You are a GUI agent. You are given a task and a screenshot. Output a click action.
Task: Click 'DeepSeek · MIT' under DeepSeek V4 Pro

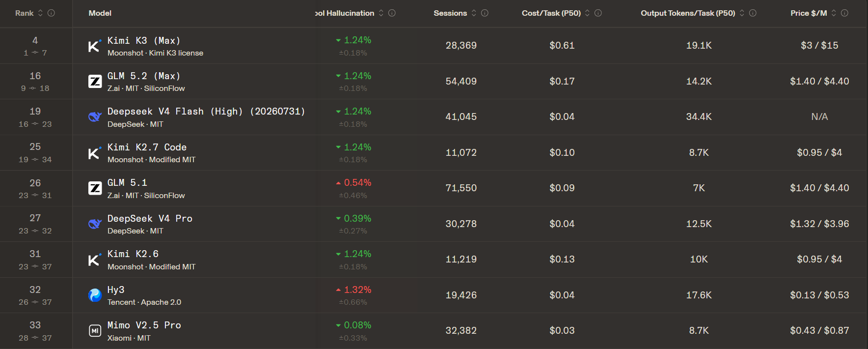pos(136,231)
